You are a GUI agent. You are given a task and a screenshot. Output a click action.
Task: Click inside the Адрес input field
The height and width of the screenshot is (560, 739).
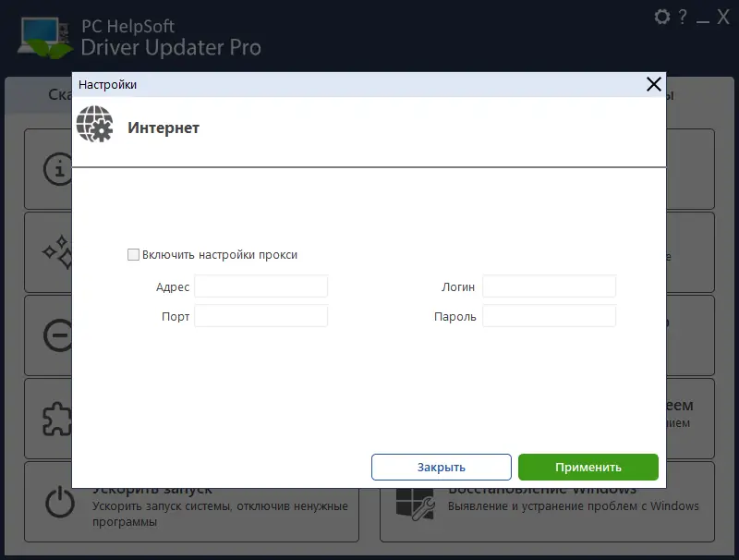pos(260,286)
